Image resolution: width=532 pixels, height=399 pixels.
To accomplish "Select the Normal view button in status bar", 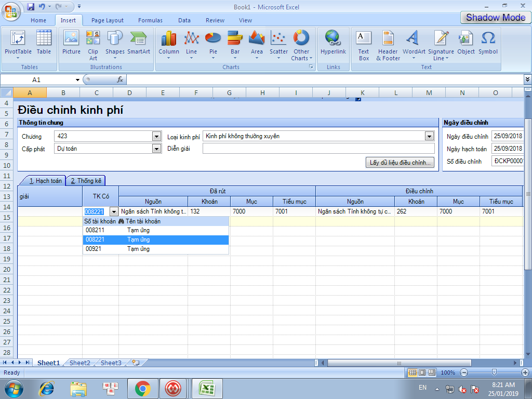I will point(413,373).
